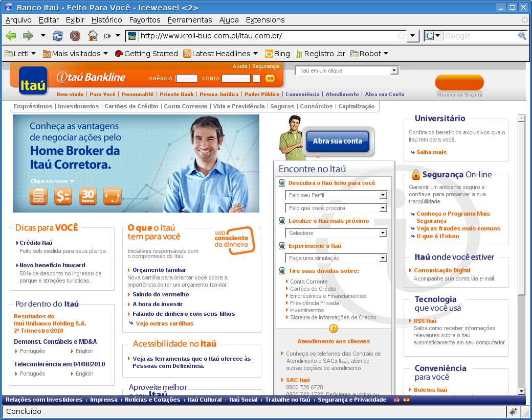532x420 pixels.
Task: Click the Spanish flag icon in footer
Action: 406,400
